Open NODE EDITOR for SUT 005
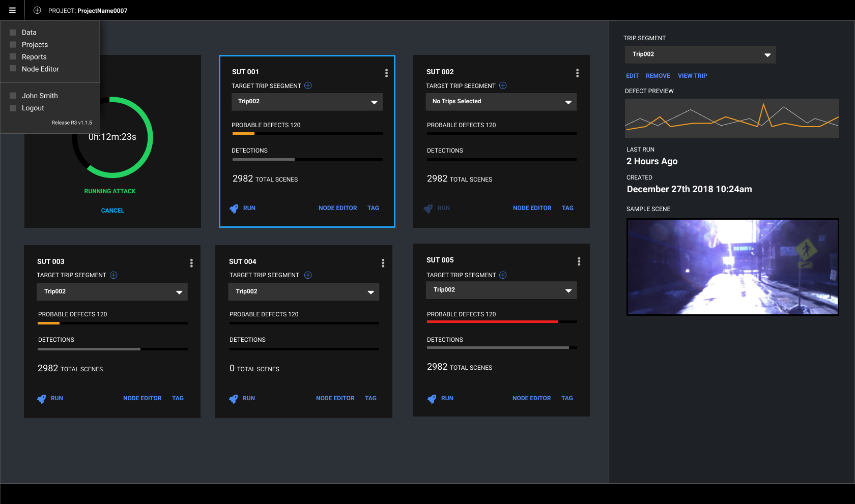The height and width of the screenshot is (504, 855). 532,398
